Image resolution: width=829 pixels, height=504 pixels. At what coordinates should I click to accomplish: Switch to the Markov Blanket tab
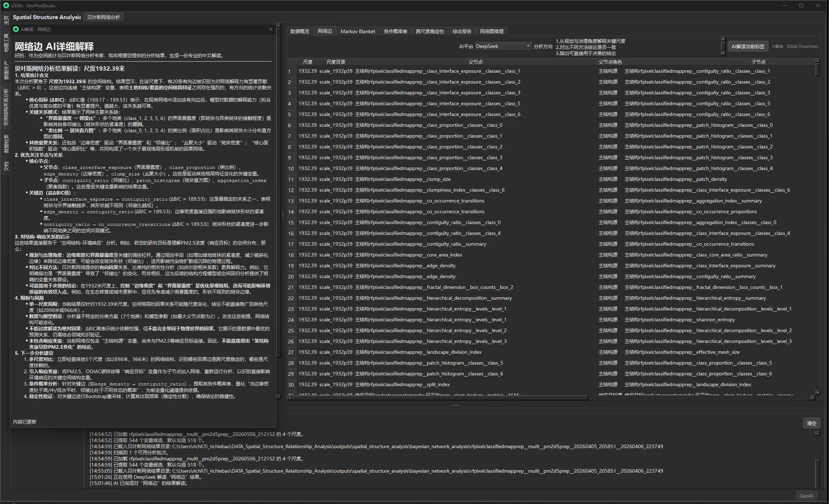point(358,31)
